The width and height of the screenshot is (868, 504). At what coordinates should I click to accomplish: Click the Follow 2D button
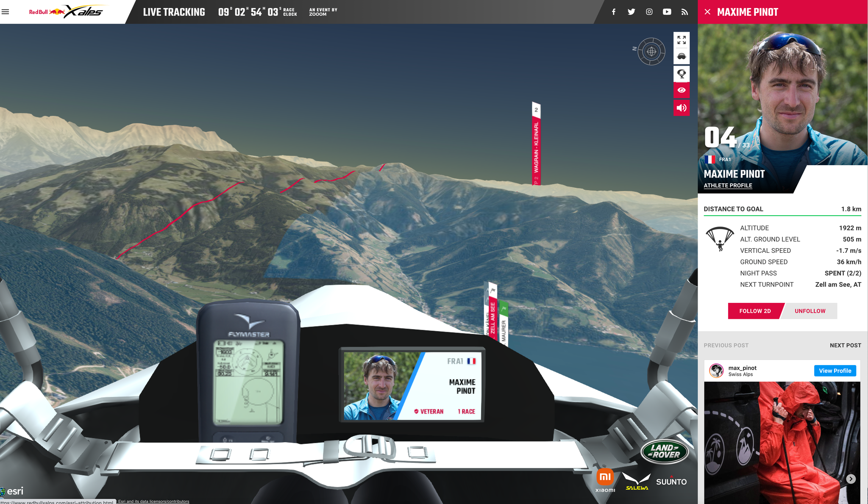click(755, 311)
